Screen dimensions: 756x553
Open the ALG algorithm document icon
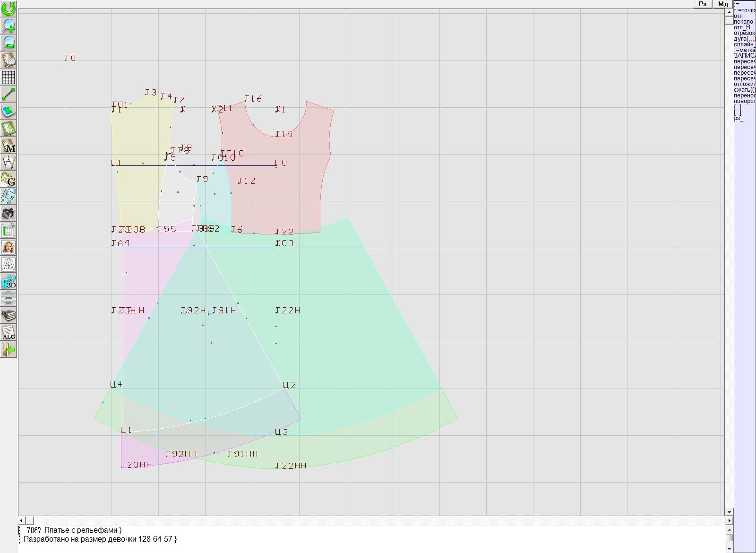click(9, 332)
